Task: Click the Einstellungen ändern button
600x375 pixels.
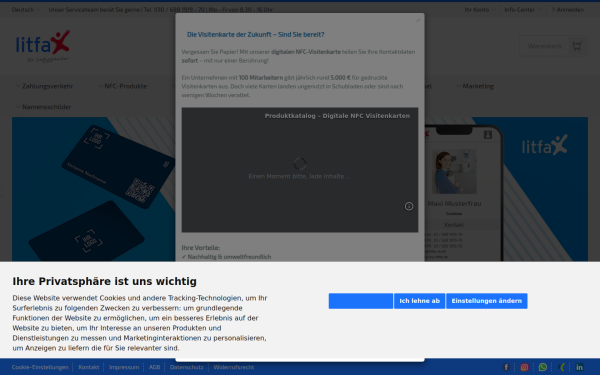Action: click(x=487, y=301)
